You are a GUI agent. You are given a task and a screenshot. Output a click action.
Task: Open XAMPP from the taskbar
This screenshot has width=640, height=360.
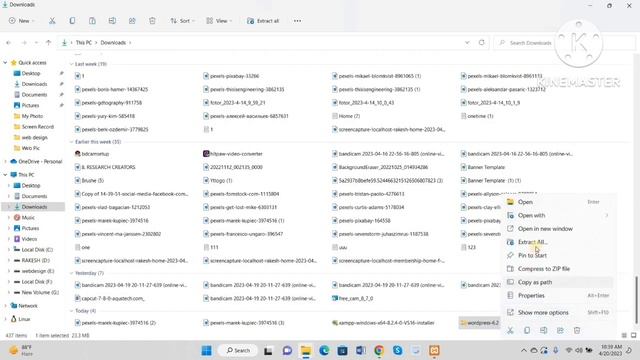click(x=434, y=351)
